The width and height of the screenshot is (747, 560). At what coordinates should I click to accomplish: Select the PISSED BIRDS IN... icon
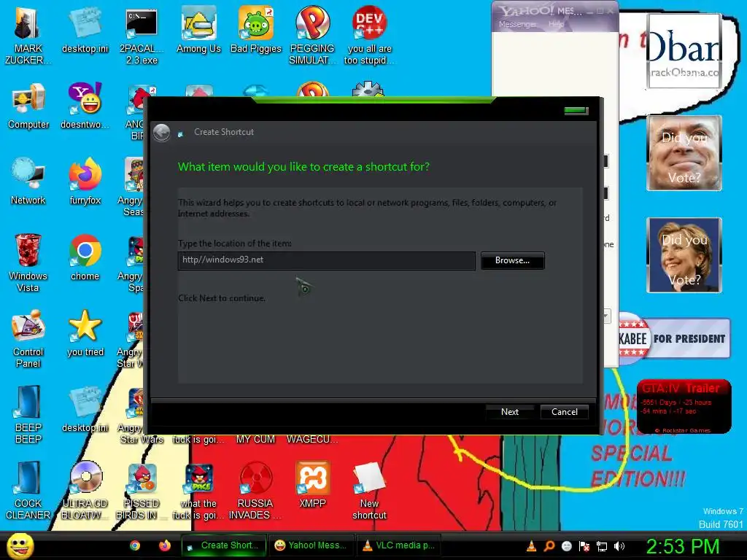tap(142, 490)
